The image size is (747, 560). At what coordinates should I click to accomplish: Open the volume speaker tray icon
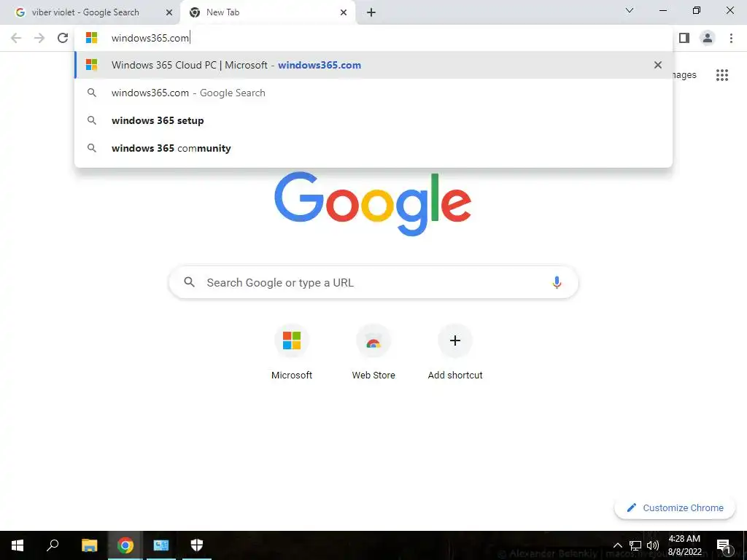tap(653, 545)
